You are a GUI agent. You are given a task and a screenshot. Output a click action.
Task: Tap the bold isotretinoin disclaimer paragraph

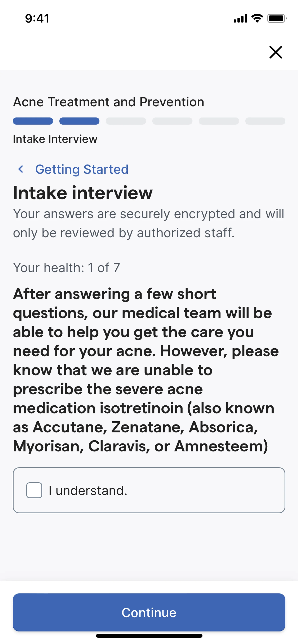[x=145, y=370]
